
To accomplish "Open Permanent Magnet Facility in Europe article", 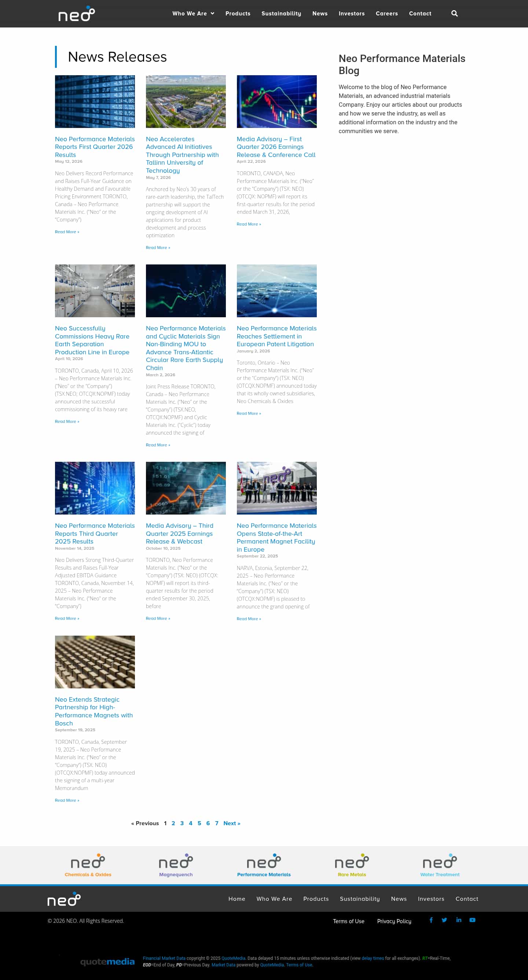I will (x=276, y=538).
